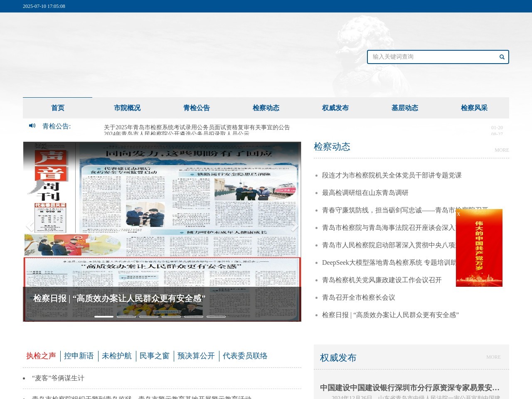Viewport: 532px width, 399px height.
Task: Click MORE in the 权威发布 panel
Action: (x=493, y=357)
